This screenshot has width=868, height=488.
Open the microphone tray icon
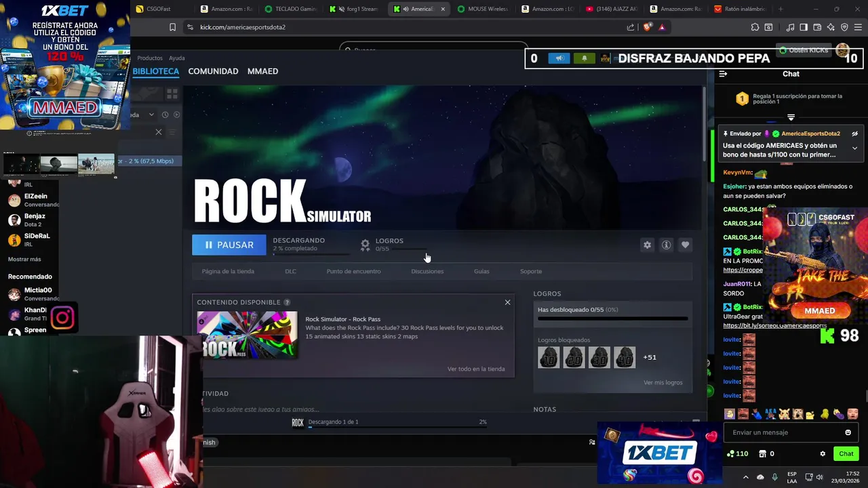pyautogui.click(x=775, y=477)
